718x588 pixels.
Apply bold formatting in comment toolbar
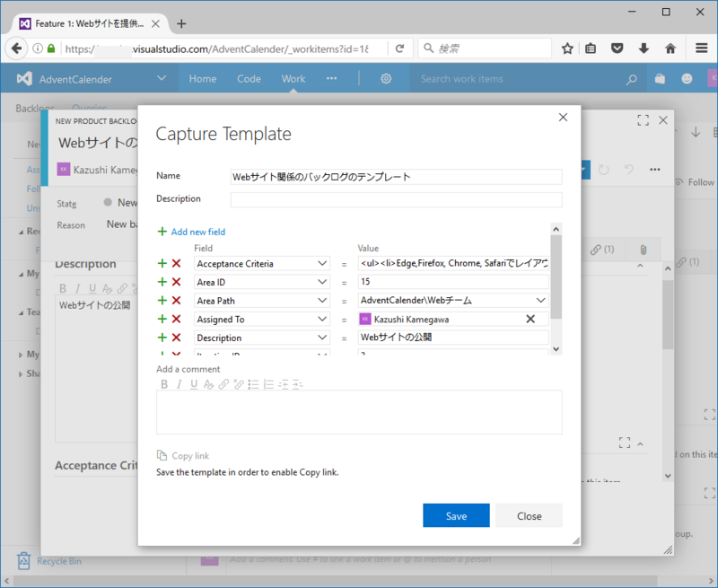tap(164, 384)
